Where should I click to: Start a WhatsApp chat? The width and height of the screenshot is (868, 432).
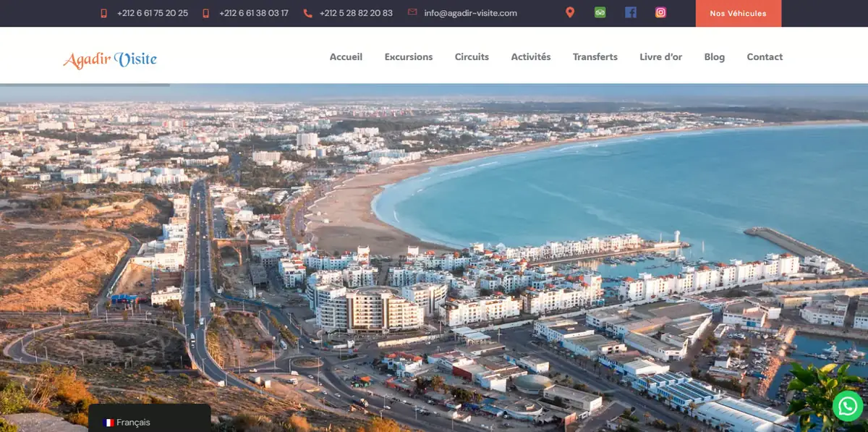tap(848, 406)
